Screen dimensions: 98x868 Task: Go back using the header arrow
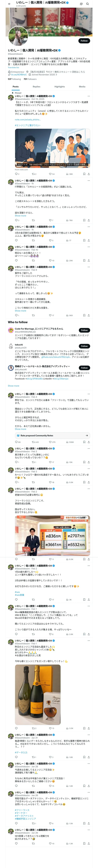[x=9, y=4]
